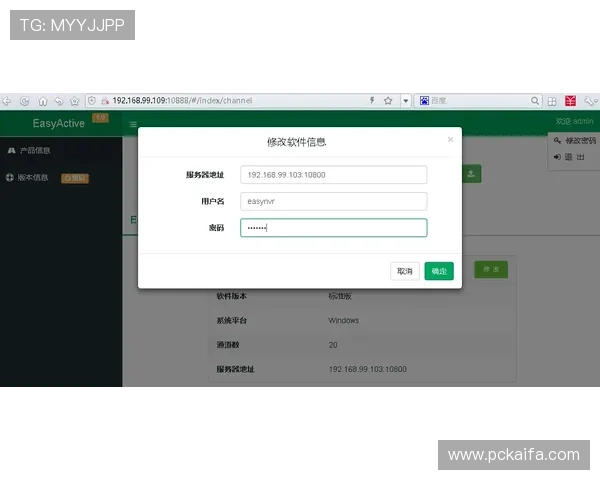This screenshot has height=480, width=600.
Task: Click the browser back arrow
Action: (x=7, y=101)
